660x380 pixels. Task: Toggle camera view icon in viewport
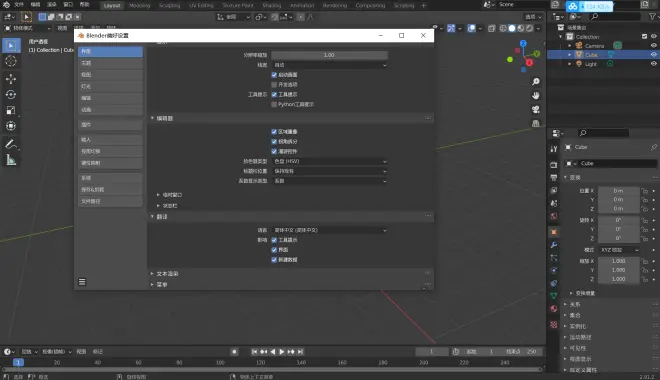tap(535, 109)
